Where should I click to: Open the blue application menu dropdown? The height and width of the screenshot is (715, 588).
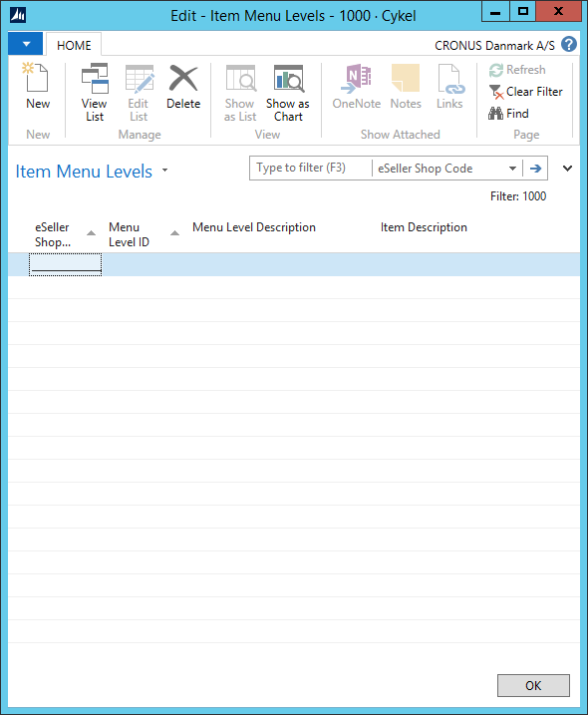tap(26, 44)
